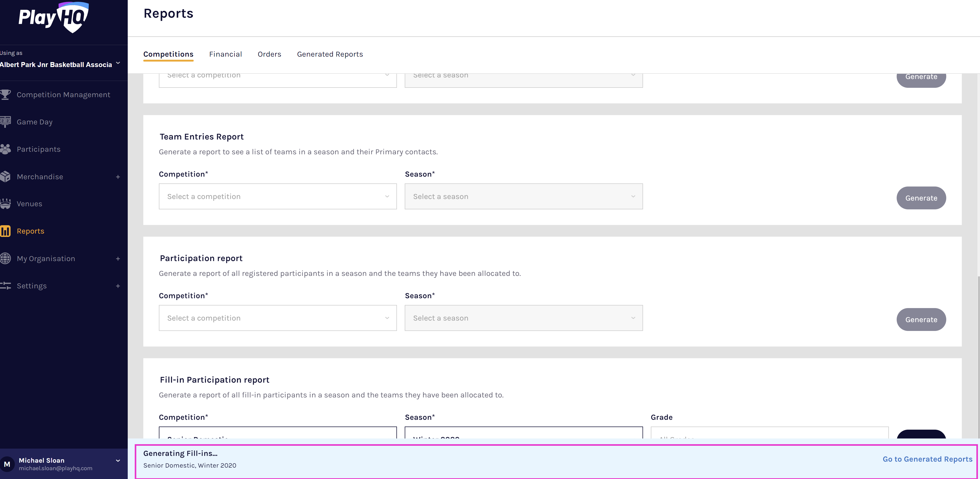
Task: Click the Venues stadium icon
Action: [5, 204]
